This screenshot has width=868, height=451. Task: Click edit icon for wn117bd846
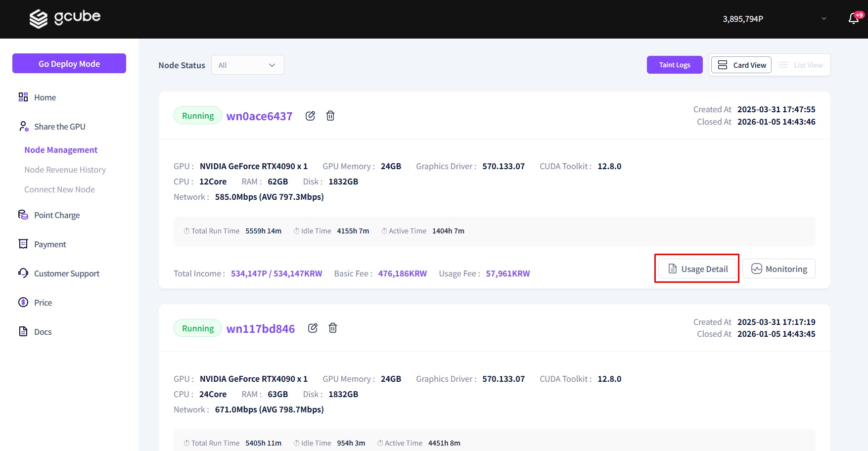tap(313, 328)
